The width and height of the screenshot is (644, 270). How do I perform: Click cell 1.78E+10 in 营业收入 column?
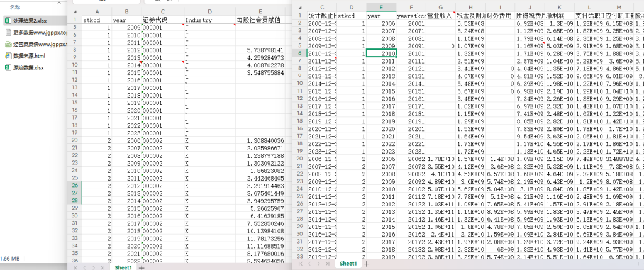[441, 159]
